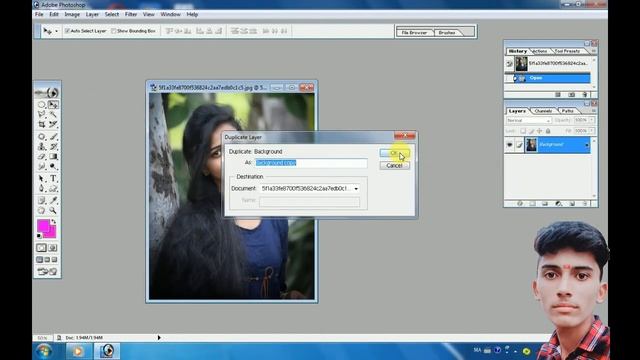Swap foreground and background colors
Image resolution: width=640 pixels, height=360 pixels.
point(54,221)
